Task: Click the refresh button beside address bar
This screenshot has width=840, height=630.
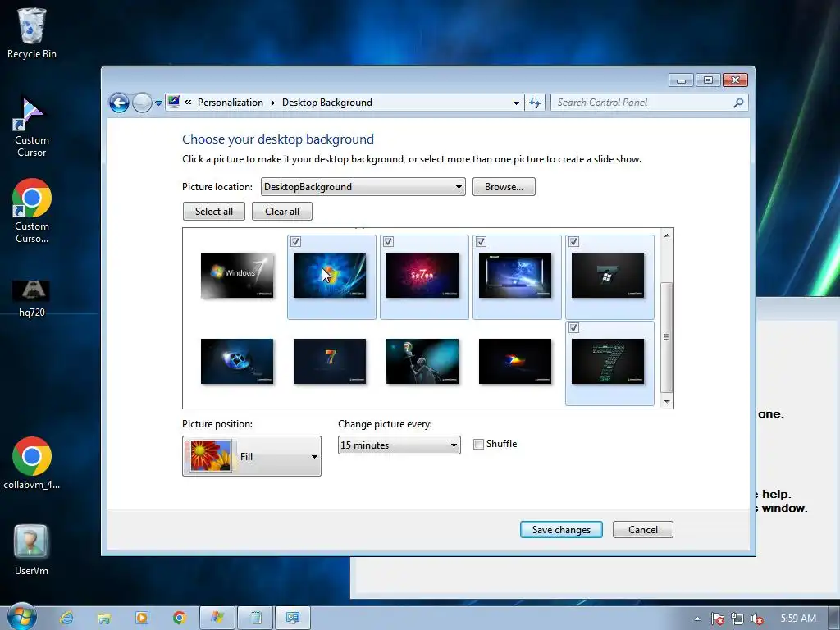Action: [535, 103]
